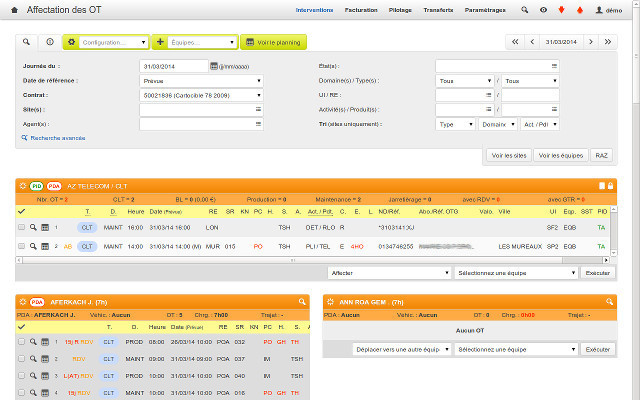Jump to next period double arrow
Screen dimensions: 640x400
[608, 42]
